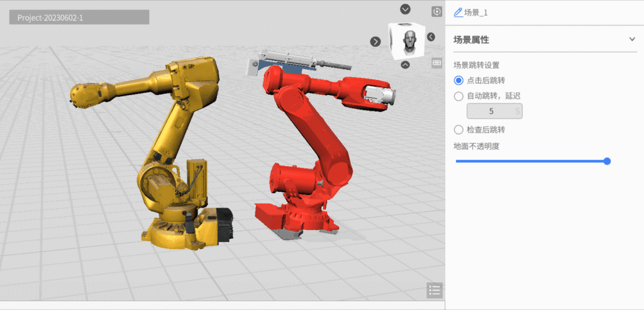This screenshot has height=310, width=644.
Task: Click the pencil icon to rename 场景_1
Action: (x=457, y=13)
